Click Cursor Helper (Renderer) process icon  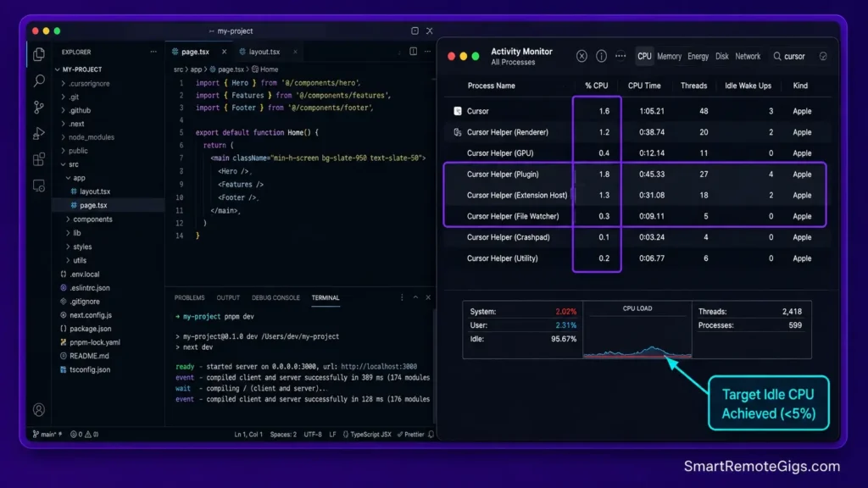click(x=457, y=132)
